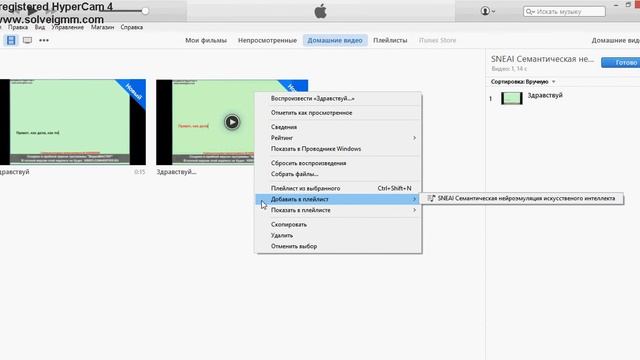
Task: Select 'Плейлист из выбранного' entry
Action: 338,188
